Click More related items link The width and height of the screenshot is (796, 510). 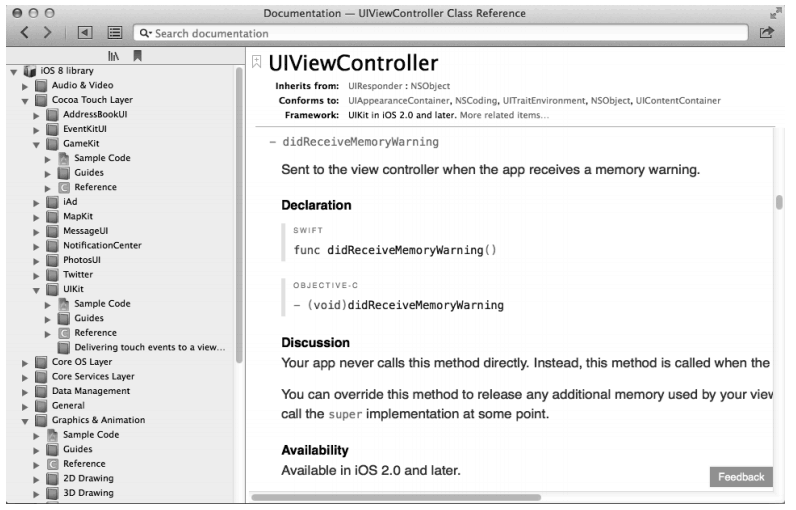pyautogui.click(x=504, y=115)
